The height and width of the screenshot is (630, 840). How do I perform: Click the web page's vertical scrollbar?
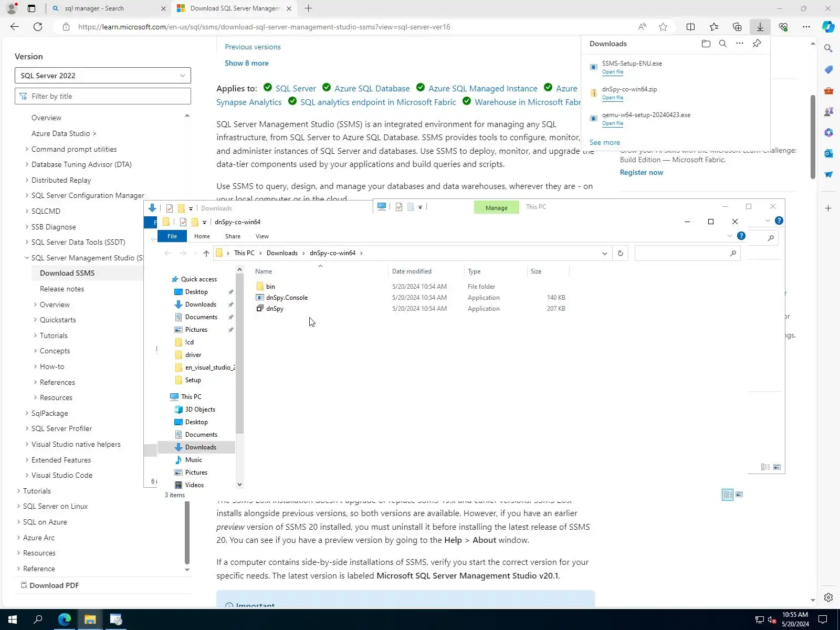(813, 136)
